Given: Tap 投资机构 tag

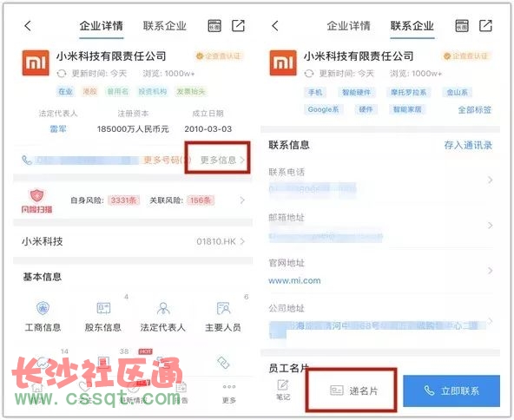Looking at the screenshot, I should point(153,91).
